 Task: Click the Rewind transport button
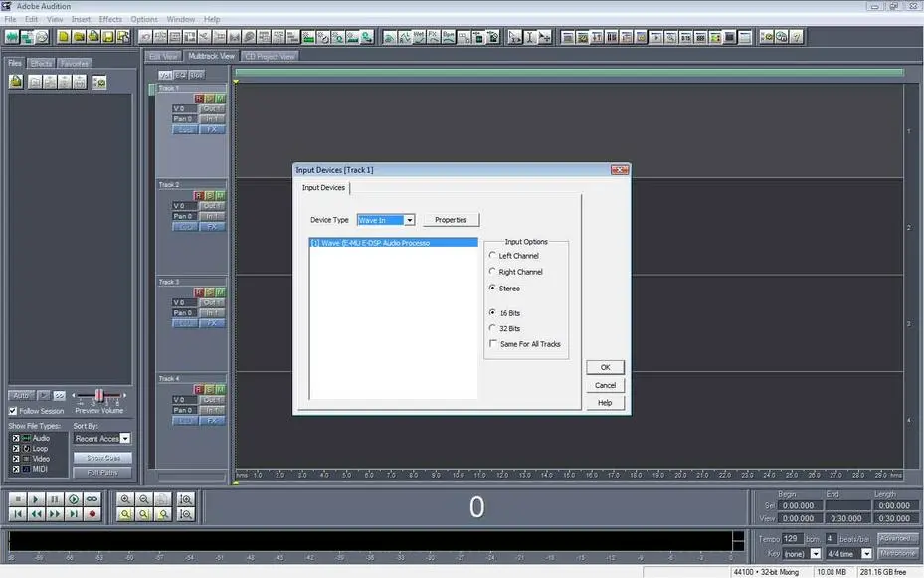click(x=36, y=514)
